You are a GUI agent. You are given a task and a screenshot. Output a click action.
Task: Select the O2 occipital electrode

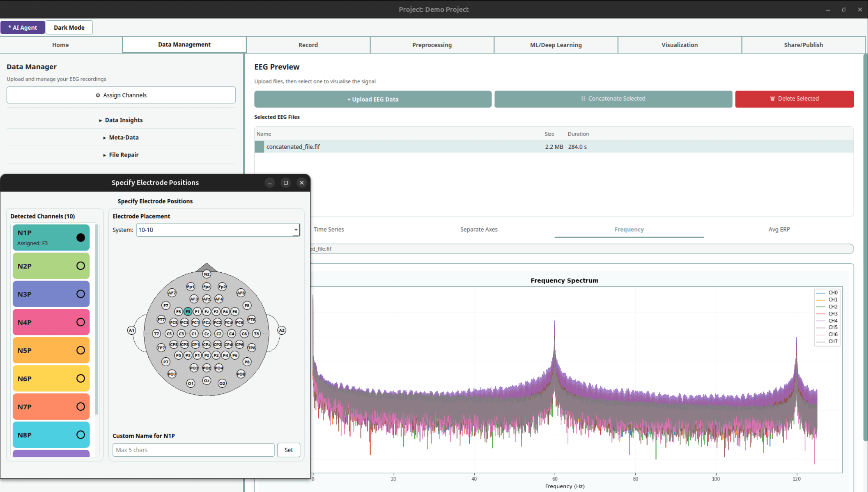click(x=222, y=383)
